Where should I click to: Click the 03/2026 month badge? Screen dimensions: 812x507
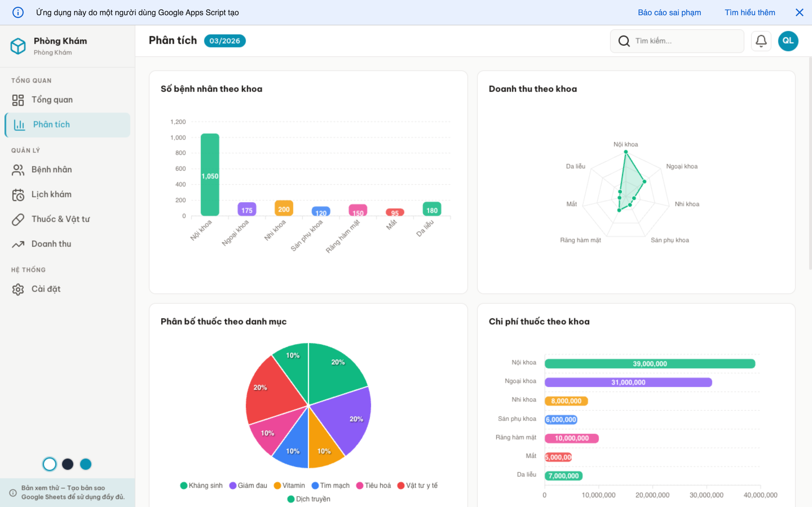[224, 41]
